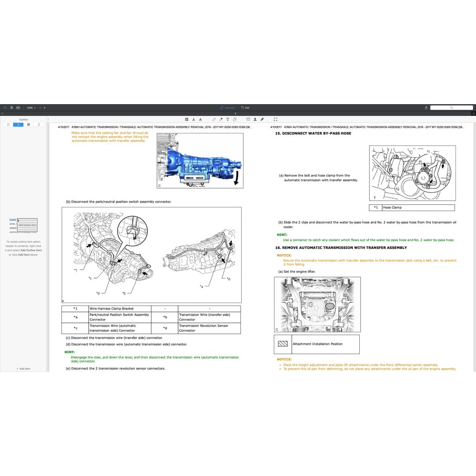476x476 pixels.
Task: Add a note comment annotation
Action: coord(248,119)
